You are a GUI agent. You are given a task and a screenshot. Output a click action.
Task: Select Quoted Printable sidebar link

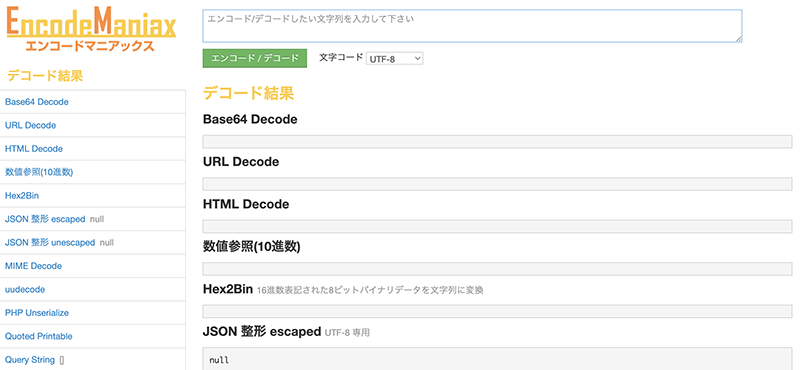coord(39,337)
